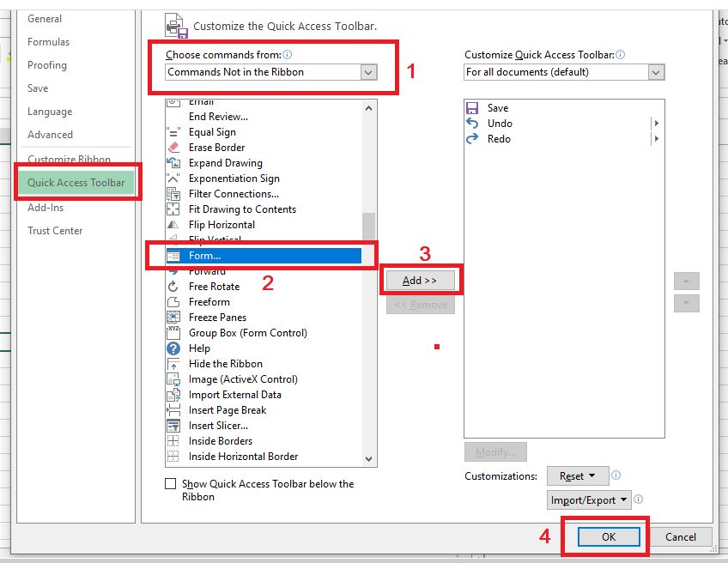Click the Image ActiveX Control icon

tap(173, 379)
